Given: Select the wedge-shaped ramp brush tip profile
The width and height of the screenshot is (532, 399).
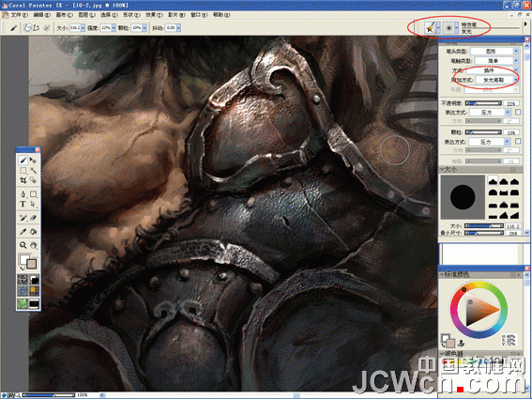Looking at the screenshot, I should click(515, 215).
